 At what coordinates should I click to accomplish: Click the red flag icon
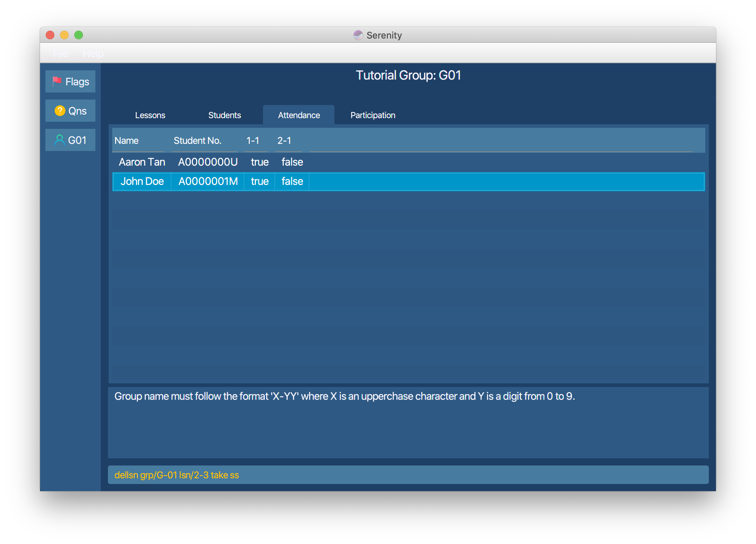pos(57,81)
